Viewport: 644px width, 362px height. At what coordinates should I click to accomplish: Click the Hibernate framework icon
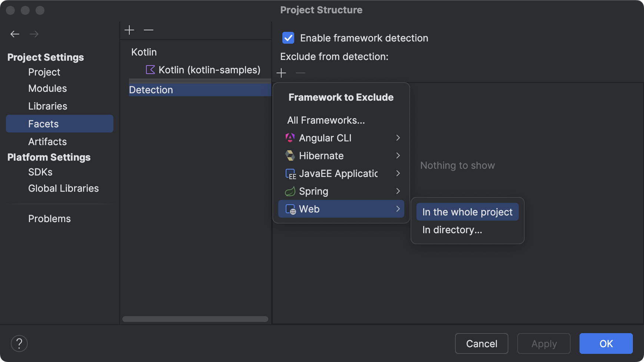291,155
